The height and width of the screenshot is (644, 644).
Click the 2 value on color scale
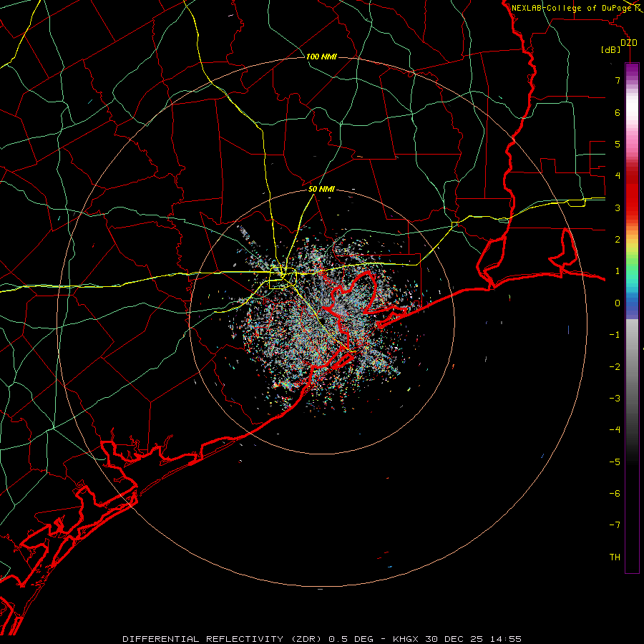618,240
